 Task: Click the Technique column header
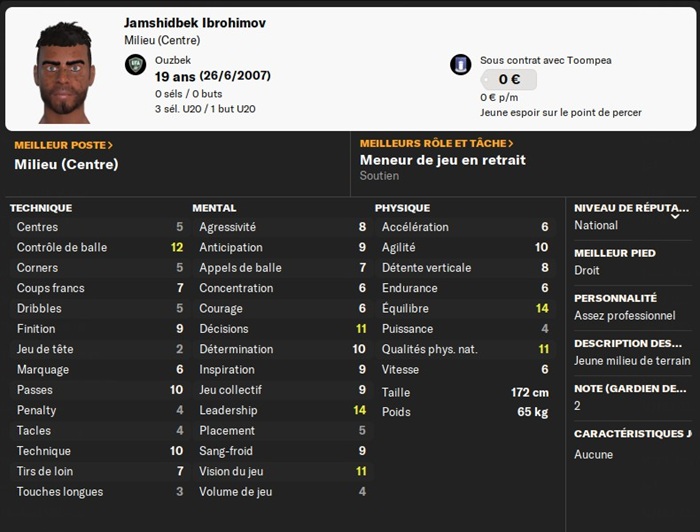coord(41,208)
